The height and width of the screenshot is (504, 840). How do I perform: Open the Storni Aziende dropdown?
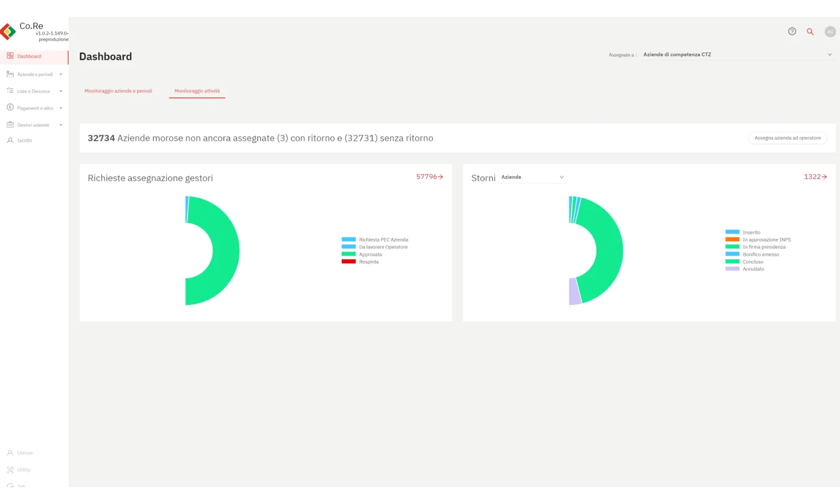[532, 177]
